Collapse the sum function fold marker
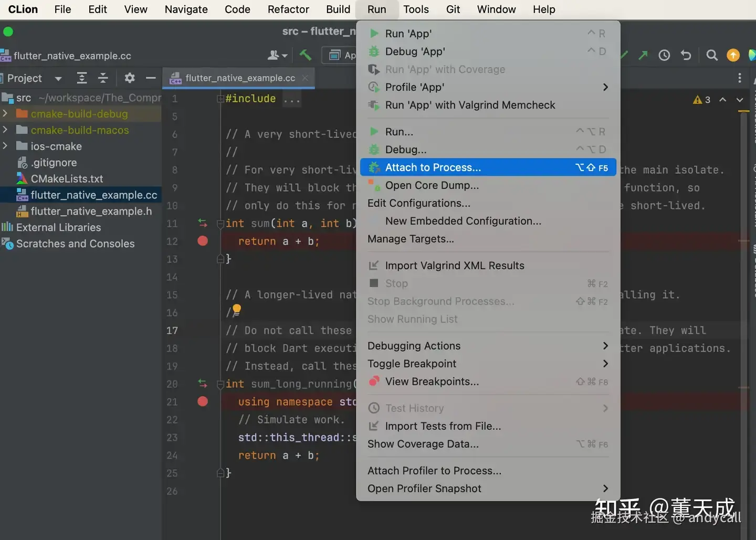This screenshot has height=540, width=756. coord(220,224)
